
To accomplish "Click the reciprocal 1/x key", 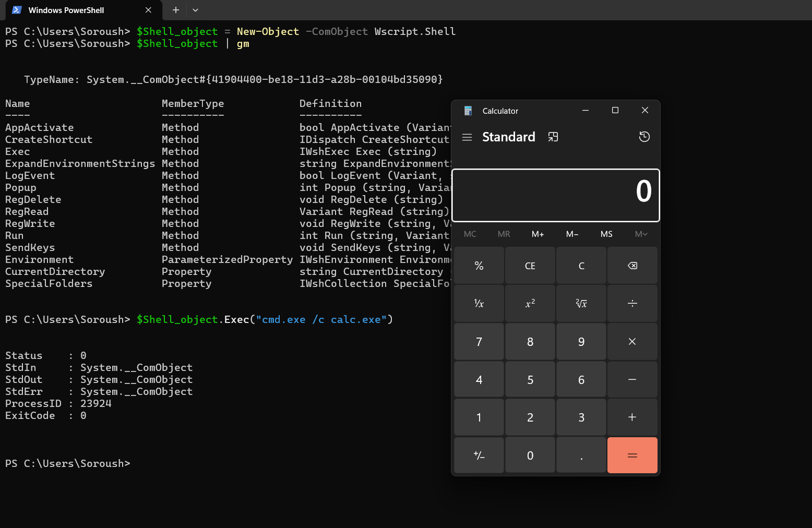I will tap(479, 304).
